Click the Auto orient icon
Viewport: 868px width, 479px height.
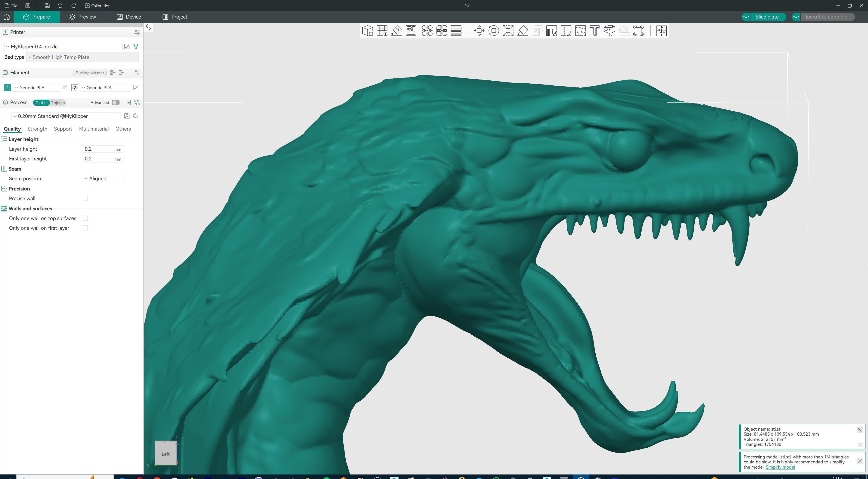coord(397,31)
